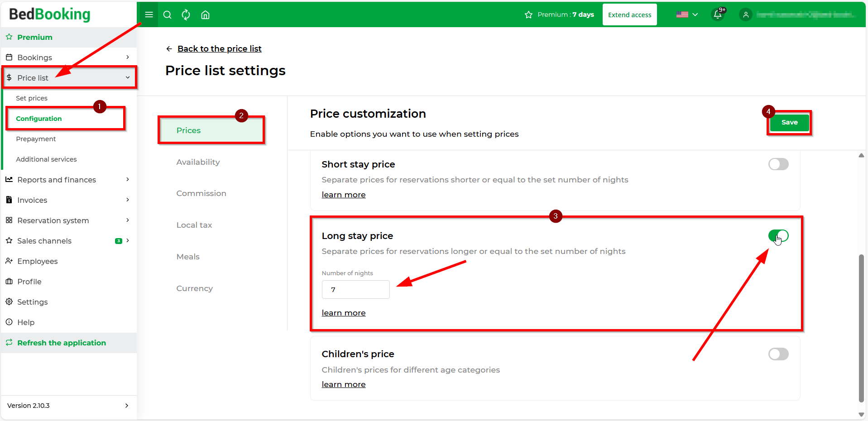Click the Number of nights field
Screen dimensions: 868x421
click(x=355, y=289)
